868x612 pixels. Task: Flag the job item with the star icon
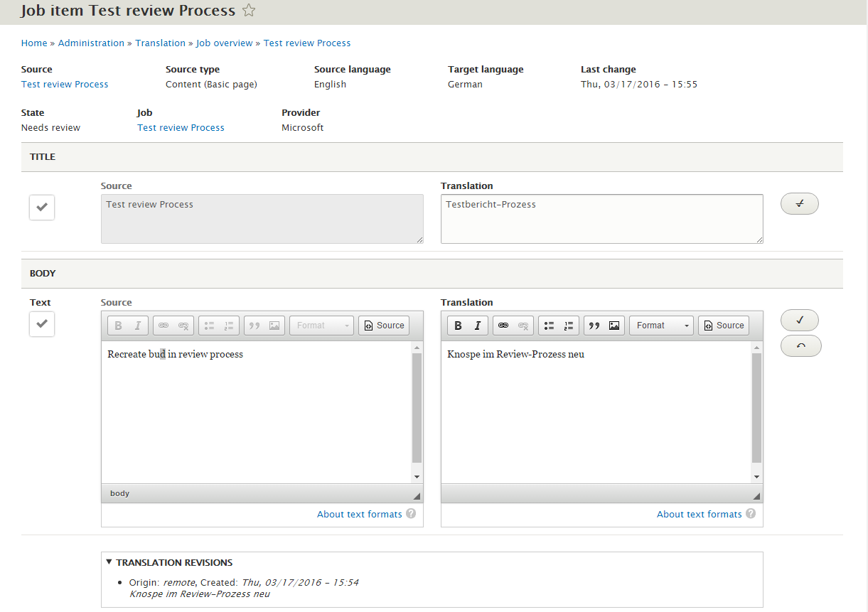tap(248, 10)
